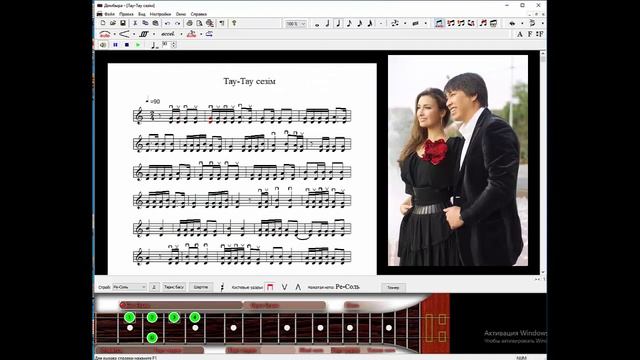Open the Файл menu
Image resolution: width=640 pixels, height=360 pixels.
pyautogui.click(x=109, y=14)
